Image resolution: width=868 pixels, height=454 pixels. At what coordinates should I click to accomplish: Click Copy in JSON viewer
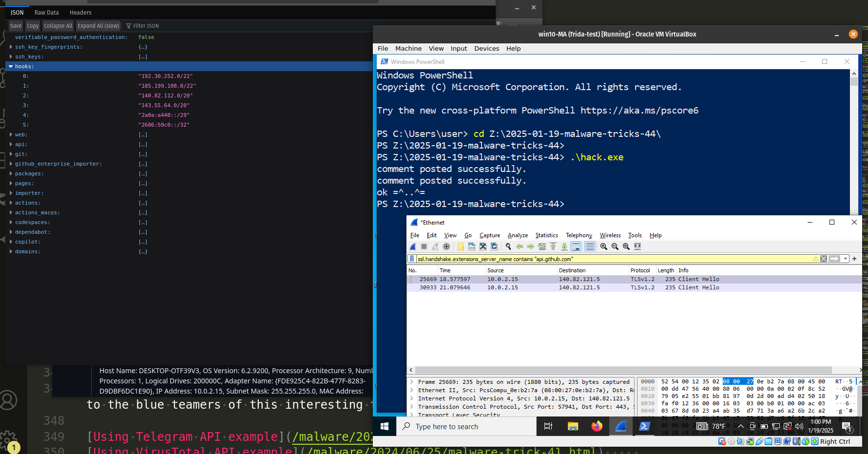pos(33,26)
